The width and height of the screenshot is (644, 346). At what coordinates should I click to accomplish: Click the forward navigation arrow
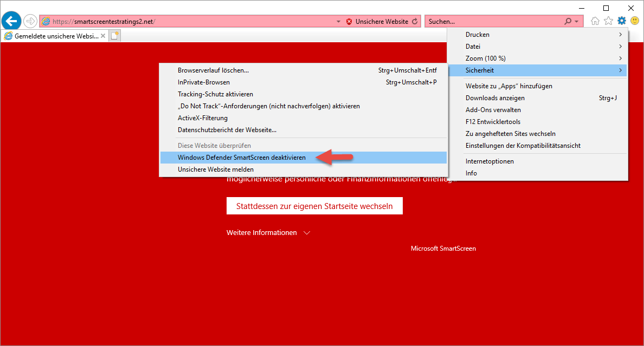30,21
